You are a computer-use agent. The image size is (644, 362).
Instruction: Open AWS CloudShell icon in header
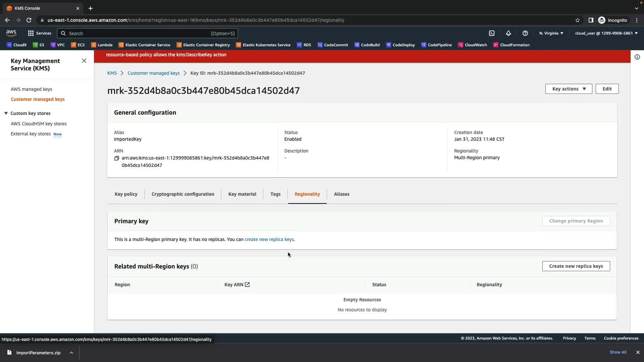click(x=492, y=33)
